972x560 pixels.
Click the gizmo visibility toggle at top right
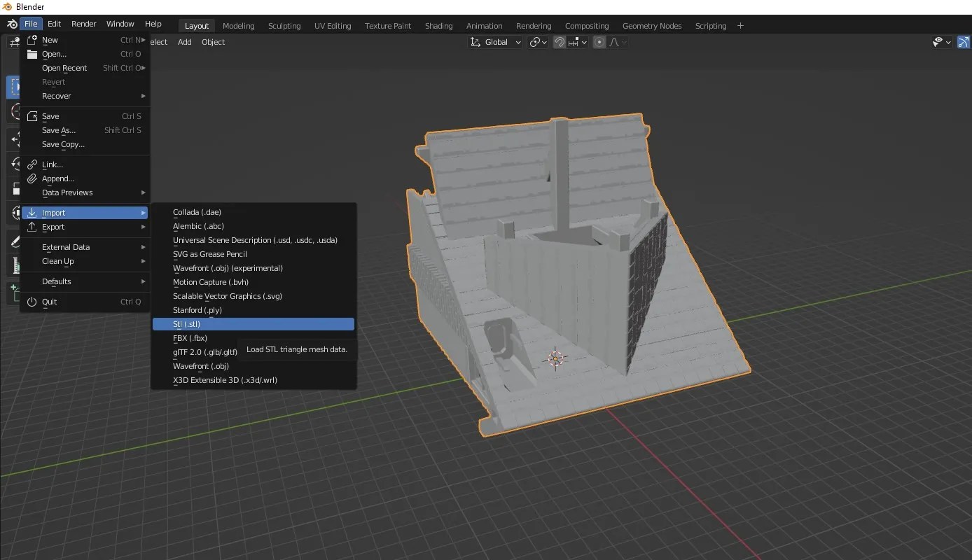962,42
